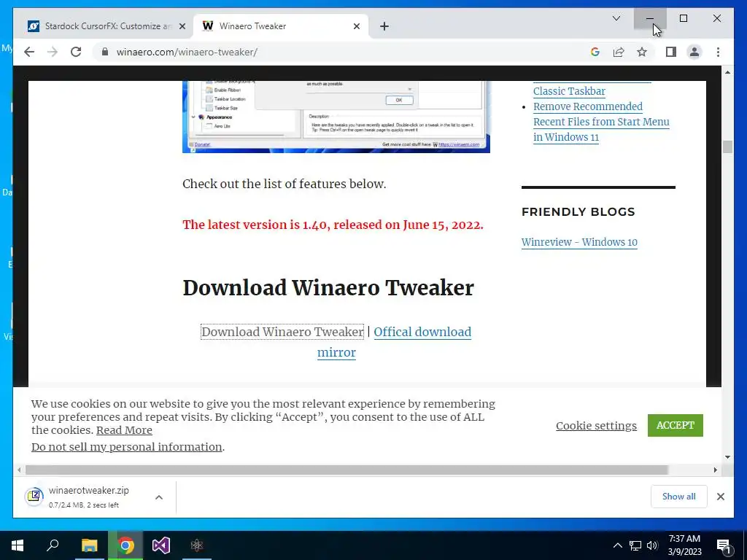Go back with the browser back arrow
The height and width of the screenshot is (560, 747).
pos(29,52)
